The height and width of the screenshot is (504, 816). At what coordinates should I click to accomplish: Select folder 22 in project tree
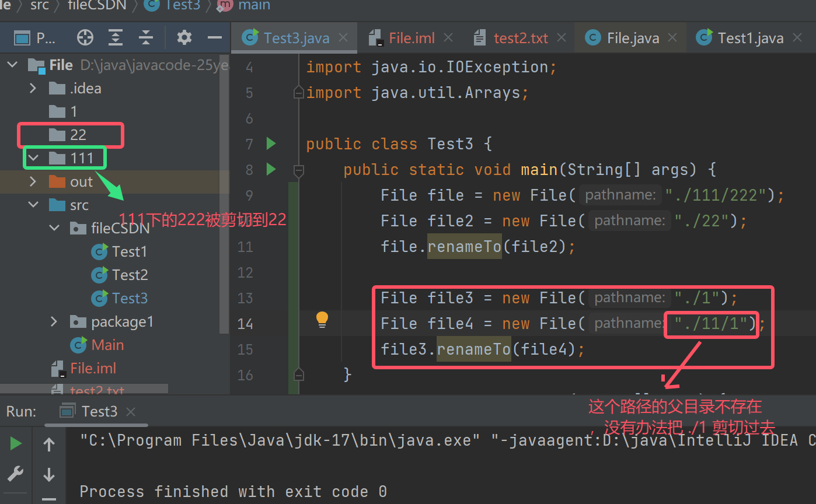(x=68, y=135)
